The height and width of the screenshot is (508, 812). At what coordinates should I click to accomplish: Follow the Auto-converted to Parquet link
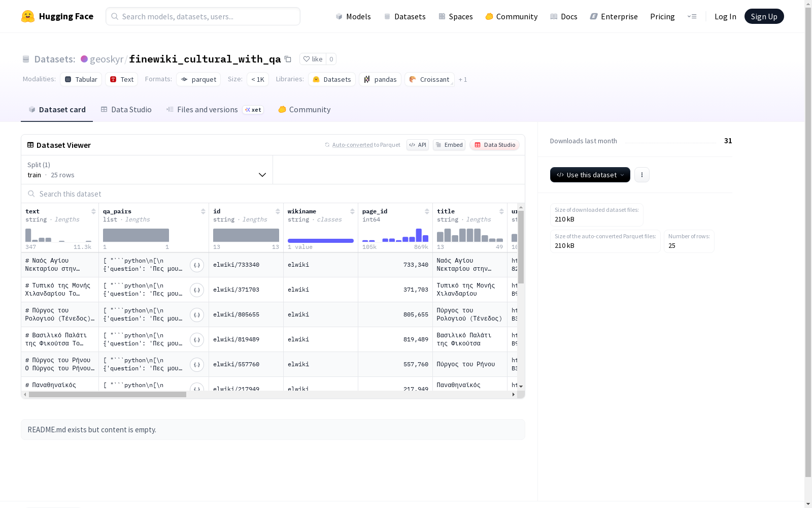[x=362, y=145]
